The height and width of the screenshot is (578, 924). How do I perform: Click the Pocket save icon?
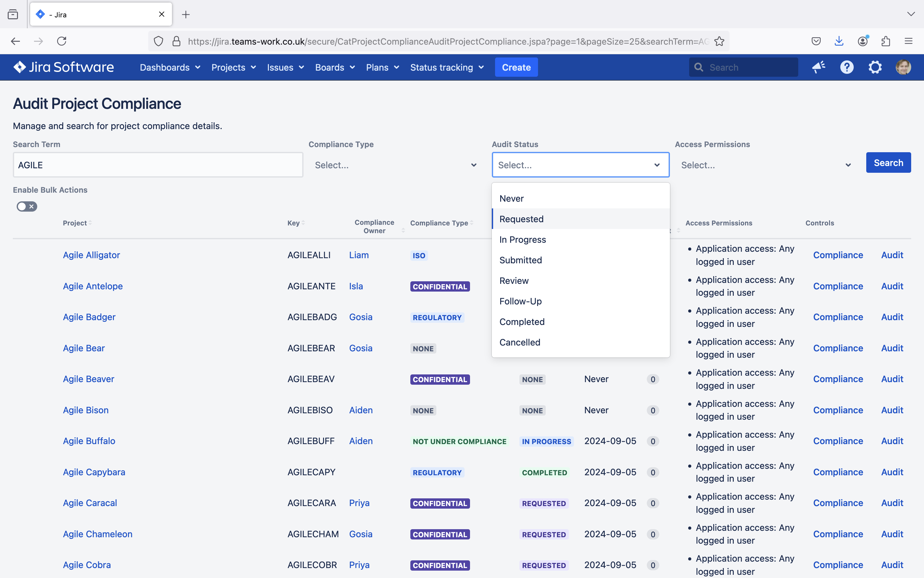(816, 41)
